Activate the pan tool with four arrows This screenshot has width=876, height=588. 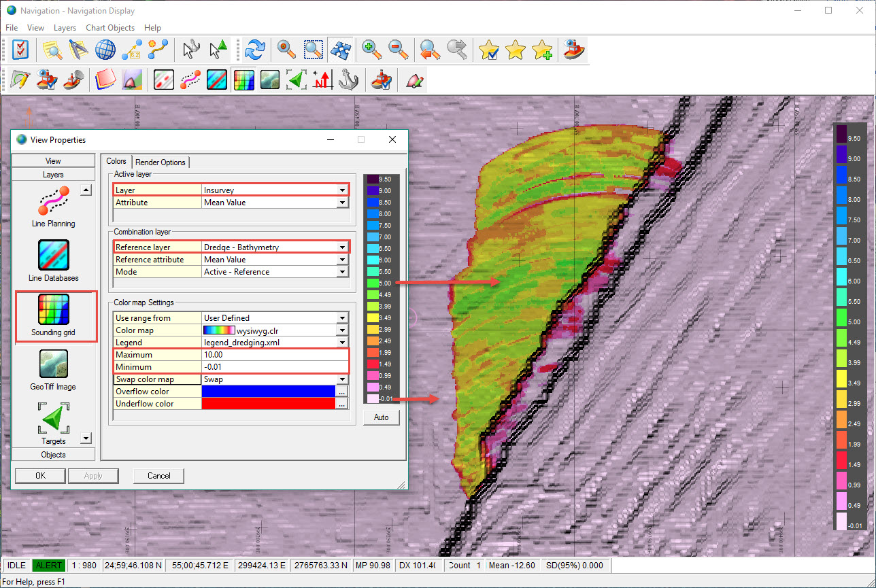[339, 50]
